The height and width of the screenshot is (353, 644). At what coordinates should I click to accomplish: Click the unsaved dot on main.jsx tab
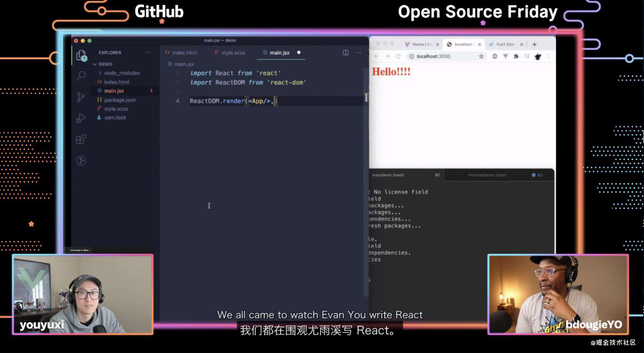tap(299, 52)
